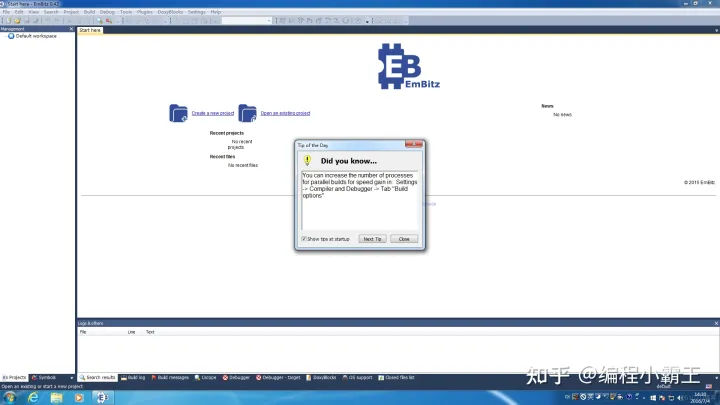
Task: Open Windows Start menu orb
Action: point(10,398)
